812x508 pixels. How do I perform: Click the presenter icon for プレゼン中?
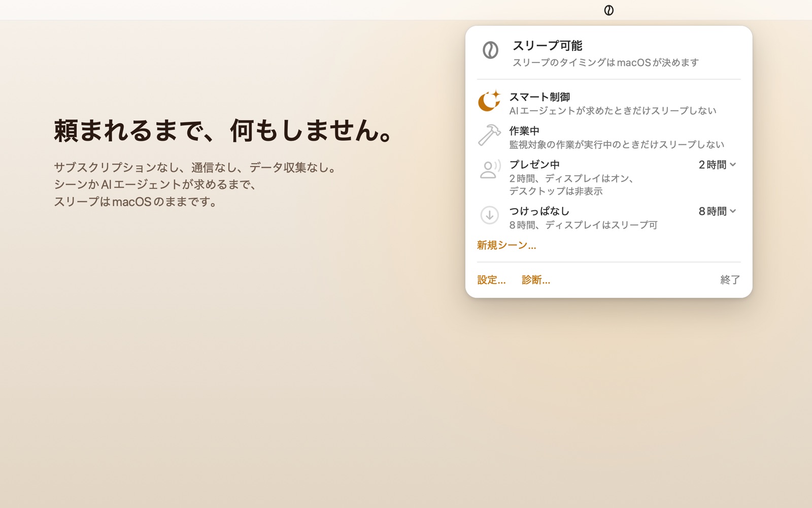(x=490, y=169)
